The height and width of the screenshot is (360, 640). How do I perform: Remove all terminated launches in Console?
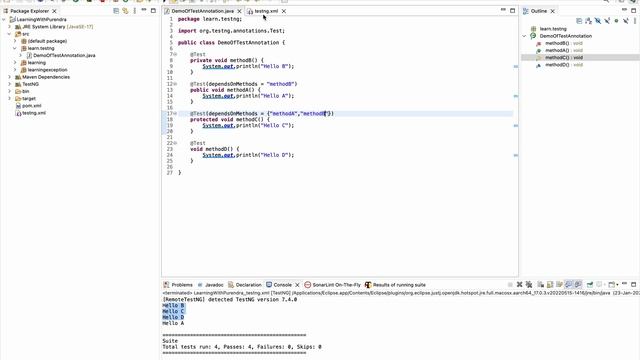pyautogui.click(x=529, y=284)
